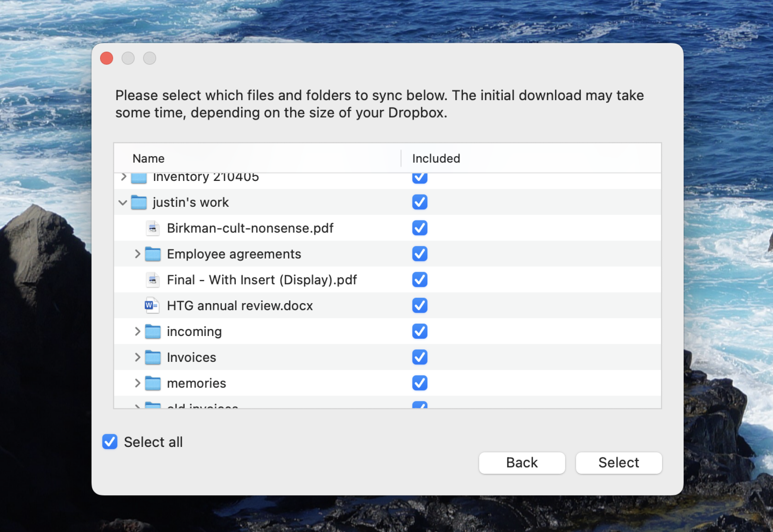The width and height of the screenshot is (773, 532).
Task: Uncheck the memories folder Included checkbox
Action: coord(420,383)
